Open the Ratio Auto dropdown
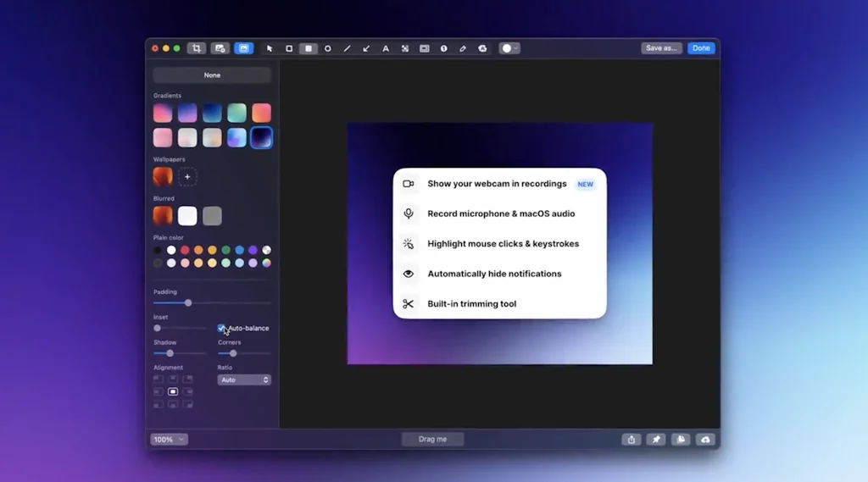The width and height of the screenshot is (868, 482). [244, 380]
